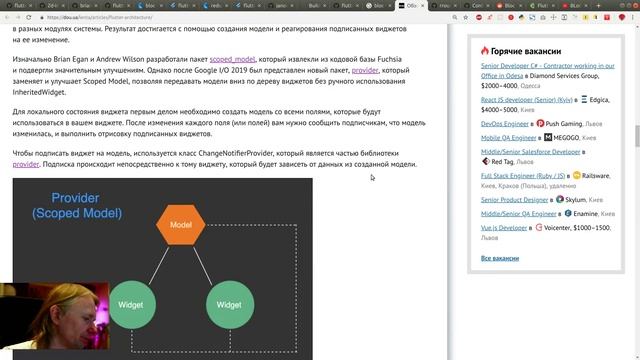Click the fire icon beside Горячие вакансии
Viewport: 640px width, 360px height.
484,51
